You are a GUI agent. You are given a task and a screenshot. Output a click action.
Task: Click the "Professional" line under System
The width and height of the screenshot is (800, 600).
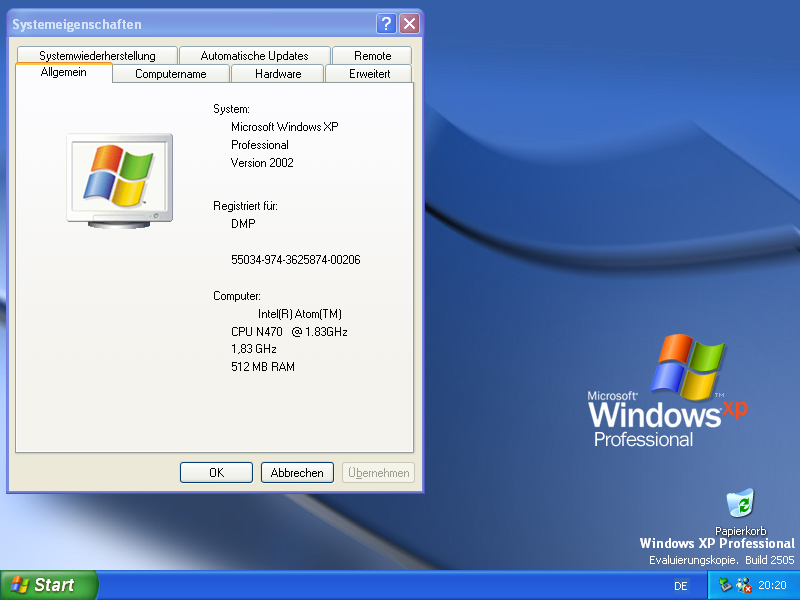[x=260, y=145]
